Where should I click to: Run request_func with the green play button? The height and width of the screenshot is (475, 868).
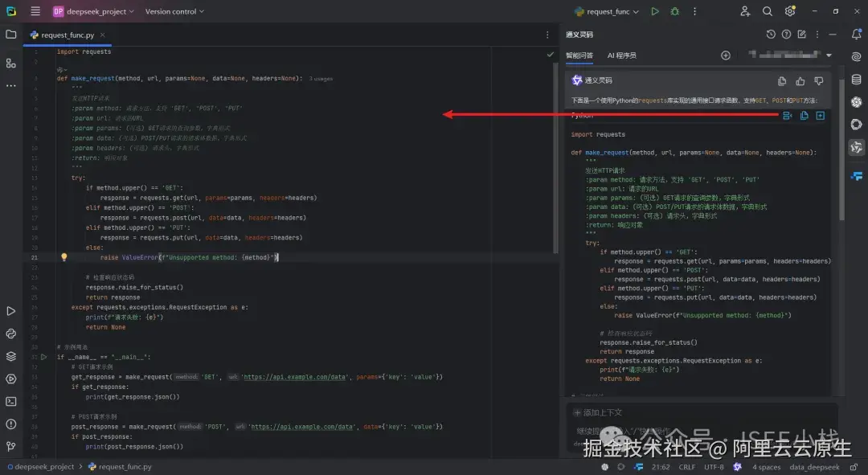655,11
